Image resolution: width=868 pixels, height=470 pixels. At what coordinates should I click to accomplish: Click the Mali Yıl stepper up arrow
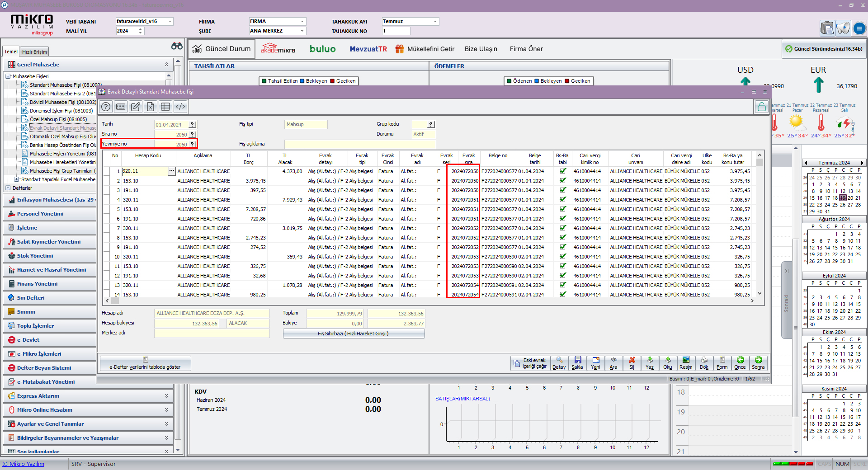click(x=141, y=29)
